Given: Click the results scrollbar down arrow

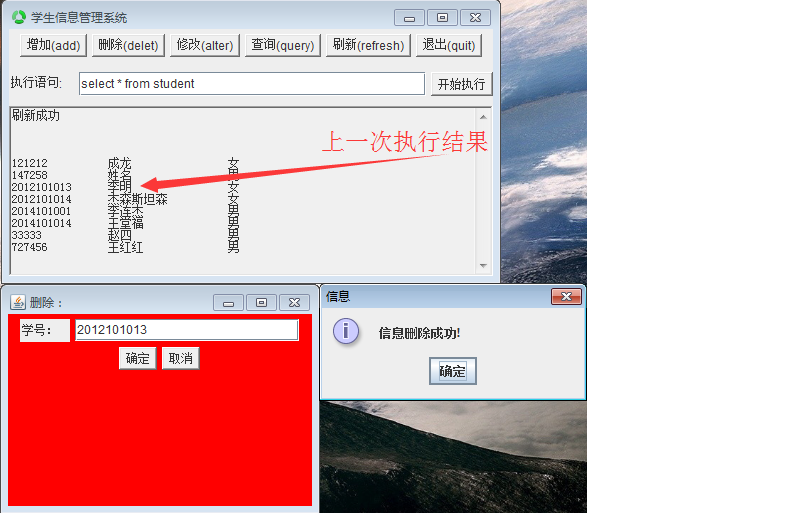Looking at the screenshot, I should tap(483, 265).
